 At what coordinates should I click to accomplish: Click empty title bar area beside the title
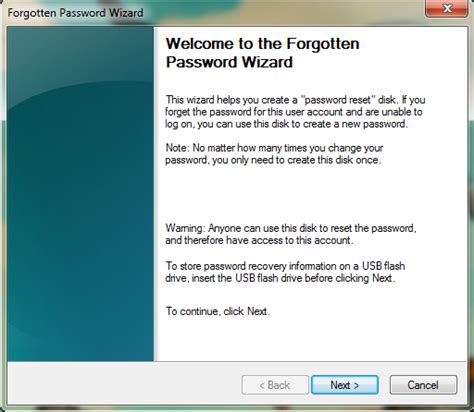tap(283, 13)
